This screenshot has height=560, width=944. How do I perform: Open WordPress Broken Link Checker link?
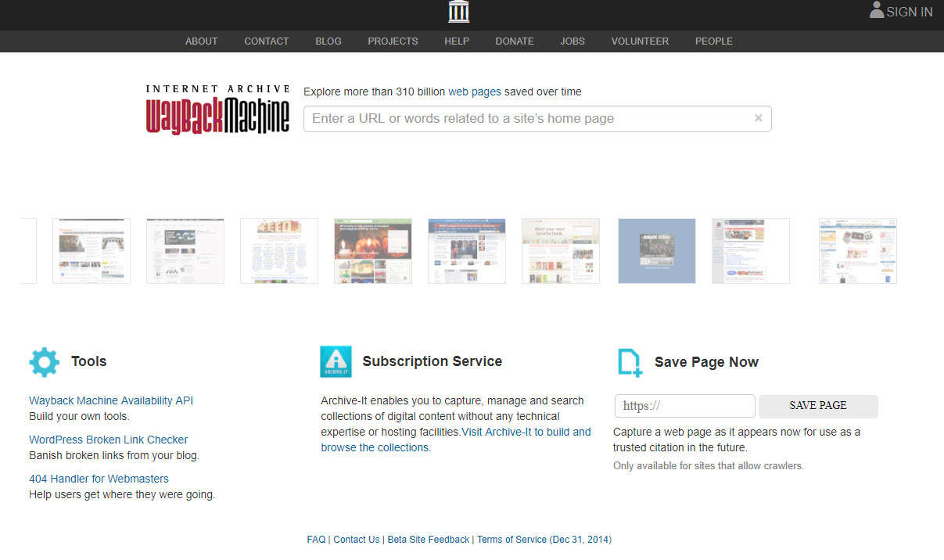(109, 440)
